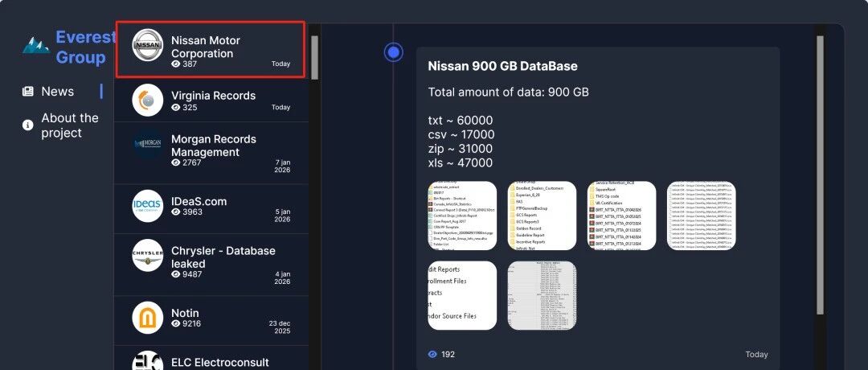
Task: Click the eye icon beside 2767 views
Action: pos(176,162)
